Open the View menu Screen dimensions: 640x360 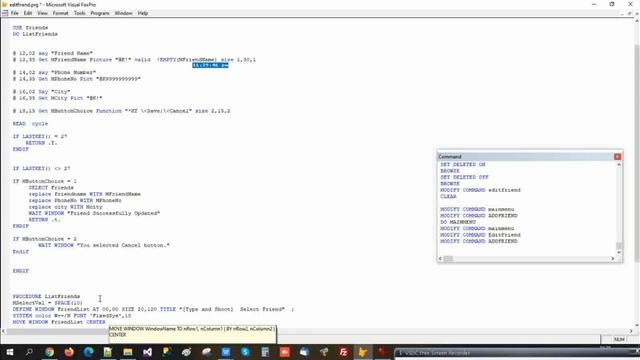(x=42, y=13)
